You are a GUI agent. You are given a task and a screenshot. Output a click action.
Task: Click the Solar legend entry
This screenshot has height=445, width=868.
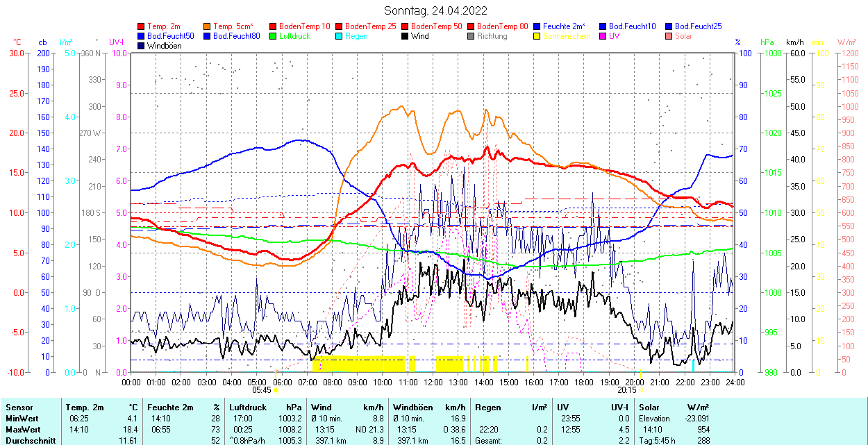click(x=683, y=36)
